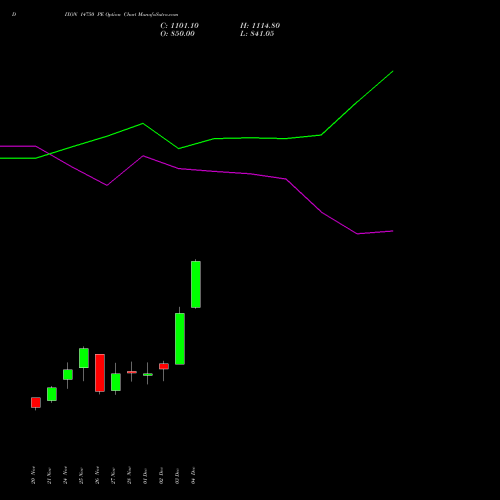Click the close value C: 1101.10
Screen dimensions: 500x500
point(179,26)
